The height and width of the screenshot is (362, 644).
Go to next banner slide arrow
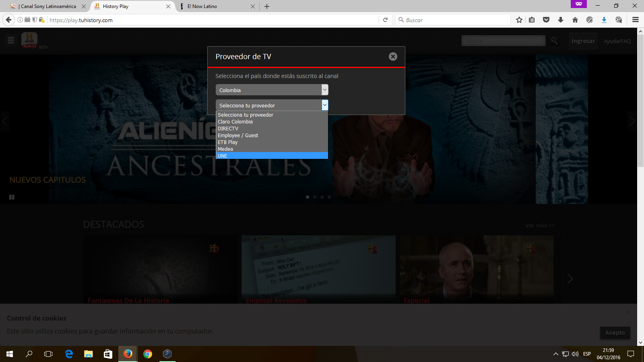click(632, 121)
